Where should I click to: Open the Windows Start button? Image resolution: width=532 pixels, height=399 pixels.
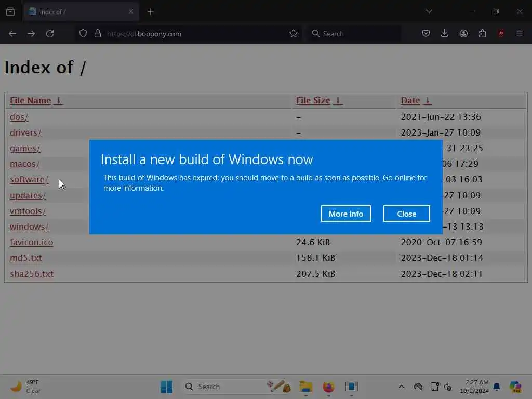167,387
